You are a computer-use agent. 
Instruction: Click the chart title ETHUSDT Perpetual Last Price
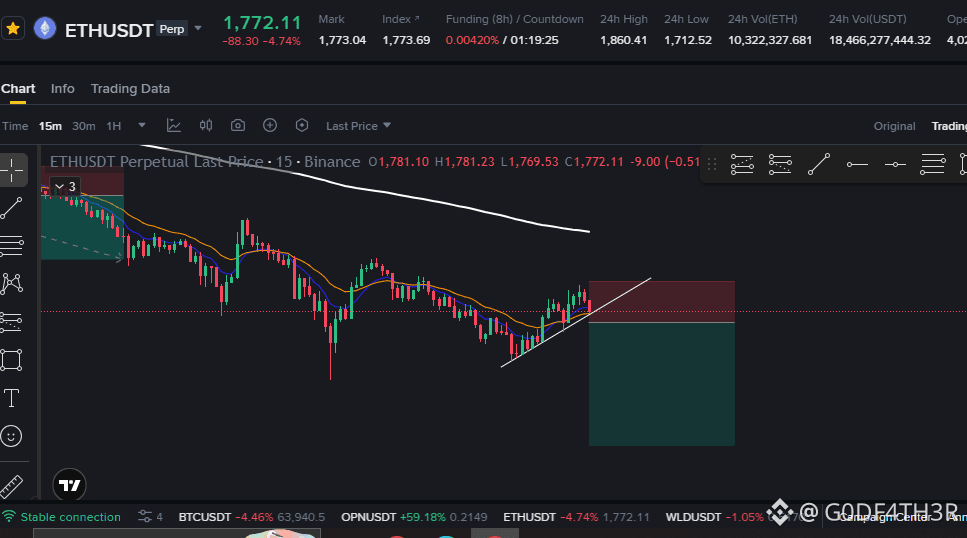click(157, 162)
